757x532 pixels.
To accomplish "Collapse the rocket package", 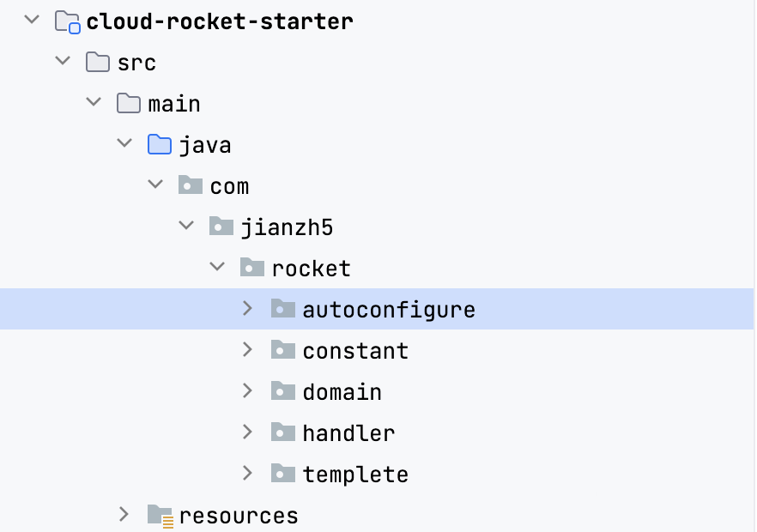I will tap(216, 266).
